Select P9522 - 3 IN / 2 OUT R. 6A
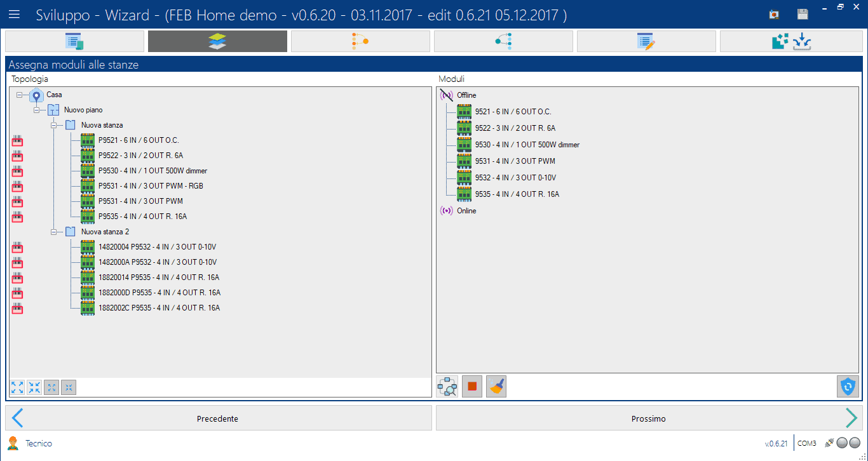Screen dimensions: 868x461 [141, 156]
